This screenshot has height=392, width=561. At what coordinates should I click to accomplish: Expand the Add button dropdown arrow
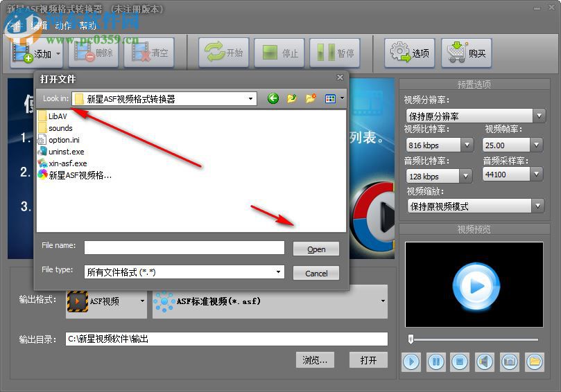click(58, 54)
